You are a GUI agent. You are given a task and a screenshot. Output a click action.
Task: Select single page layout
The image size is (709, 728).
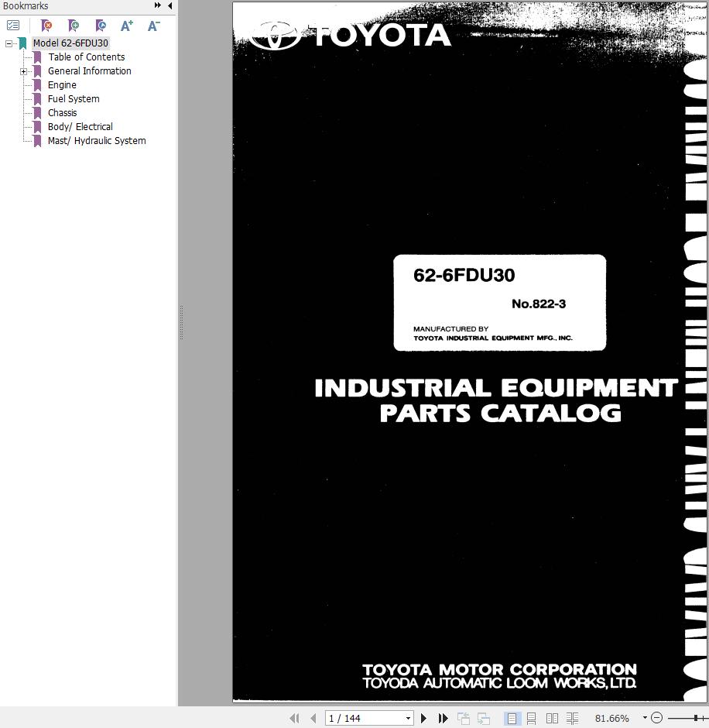(x=512, y=718)
